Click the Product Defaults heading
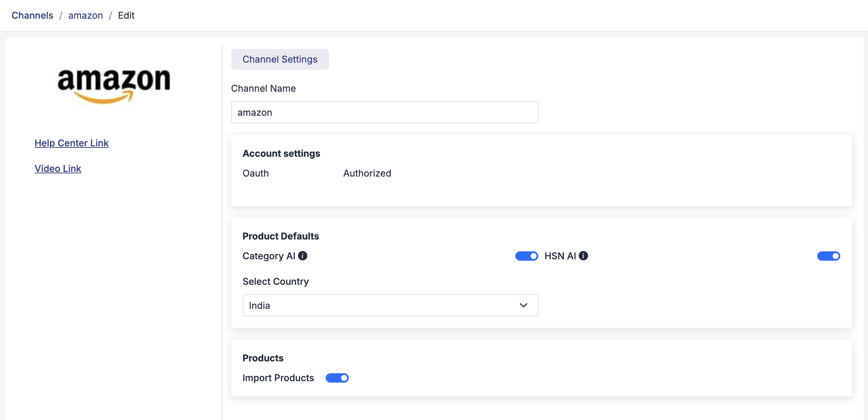 click(280, 236)
